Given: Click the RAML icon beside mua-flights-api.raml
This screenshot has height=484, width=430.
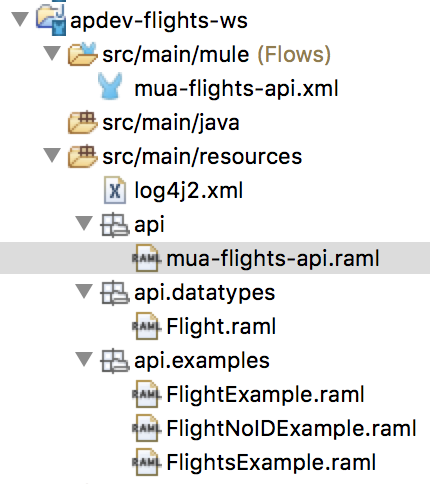Looking at the screenshot, I should tap(147, 258).
